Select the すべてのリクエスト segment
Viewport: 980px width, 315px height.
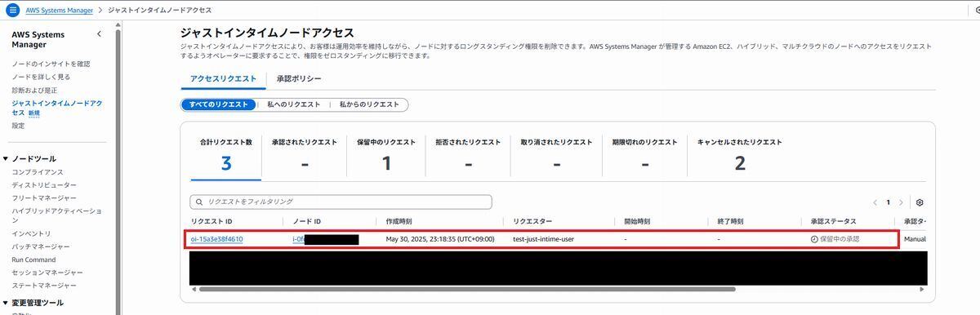218,104
